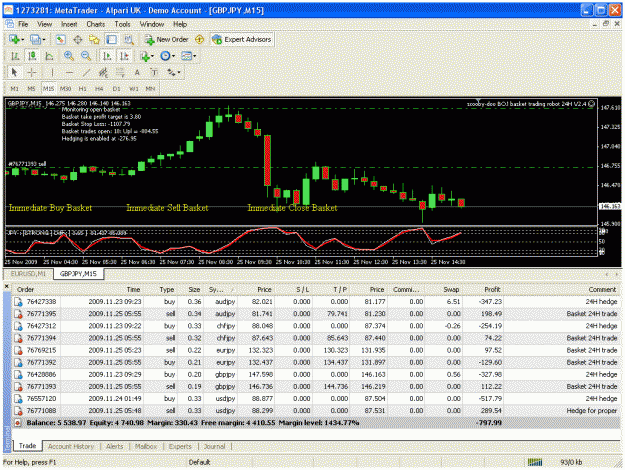Image resolution: width=625 pixels, height=470 pixels.
Task: Zoom in on the chart
Action: [69, 56]
